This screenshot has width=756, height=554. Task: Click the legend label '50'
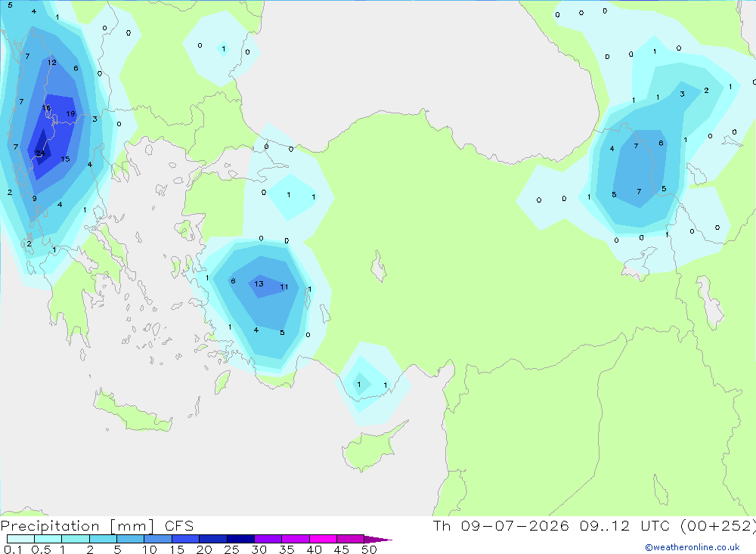(369, 549)
